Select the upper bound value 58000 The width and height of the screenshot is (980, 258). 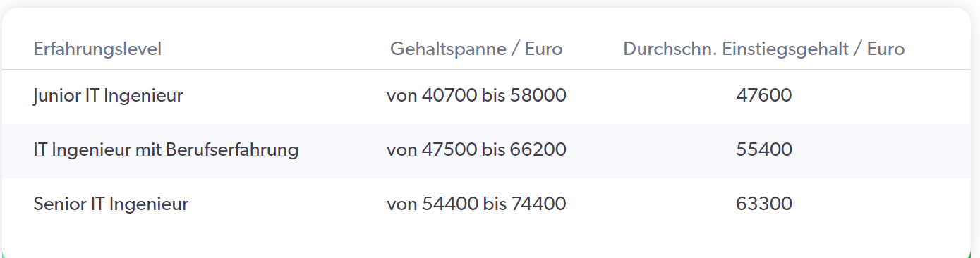[x=538, y=95]
